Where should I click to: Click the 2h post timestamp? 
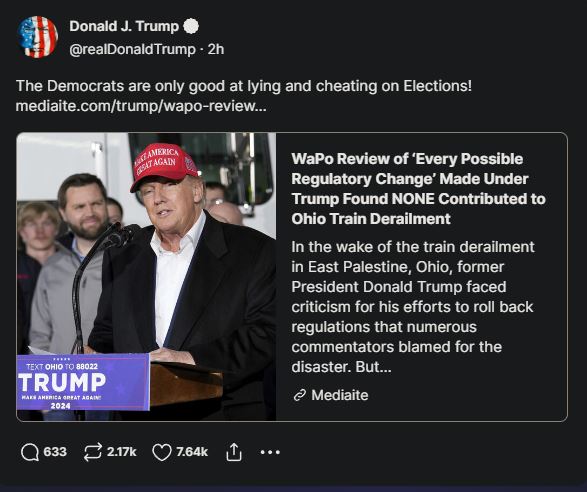(216, 49)
